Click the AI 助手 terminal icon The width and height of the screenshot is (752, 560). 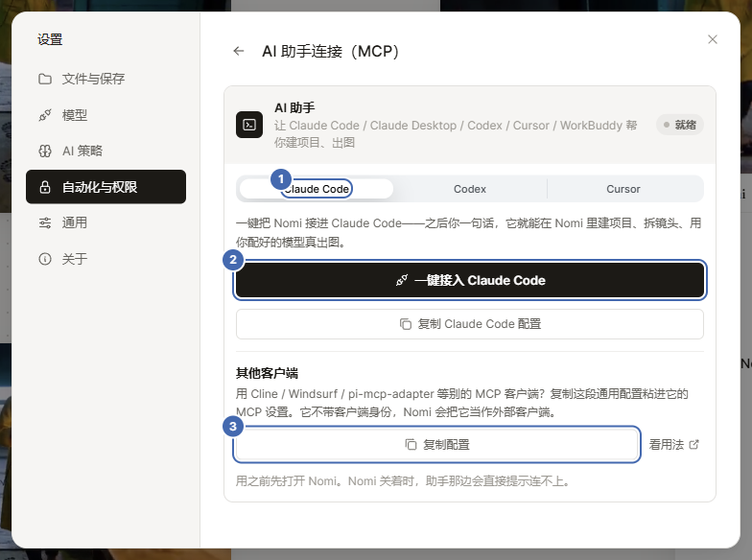tap(249, 125)
